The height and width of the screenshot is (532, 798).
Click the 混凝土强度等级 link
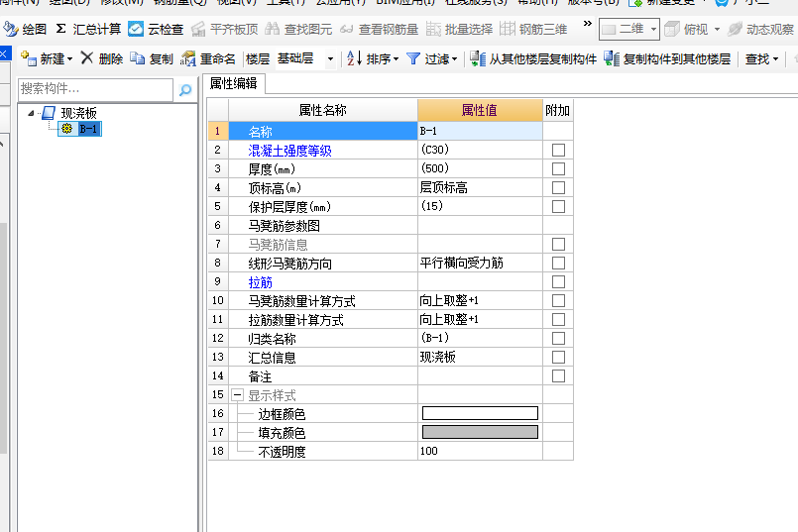coord(289,151)
